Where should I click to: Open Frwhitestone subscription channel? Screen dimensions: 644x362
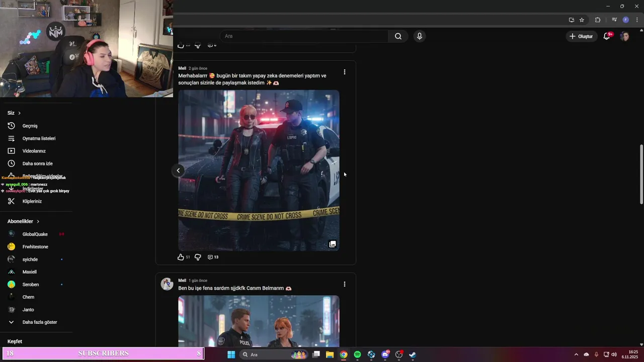[36, 247]
